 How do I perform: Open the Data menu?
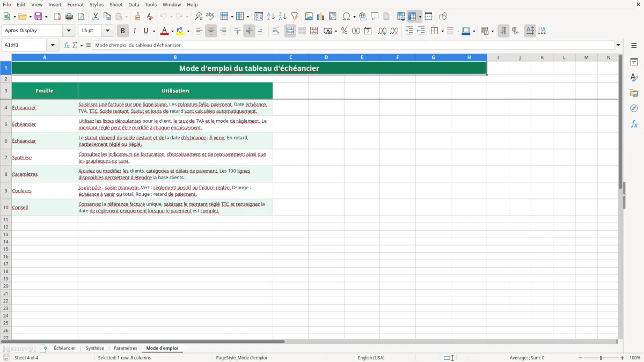tap(134, 4)
